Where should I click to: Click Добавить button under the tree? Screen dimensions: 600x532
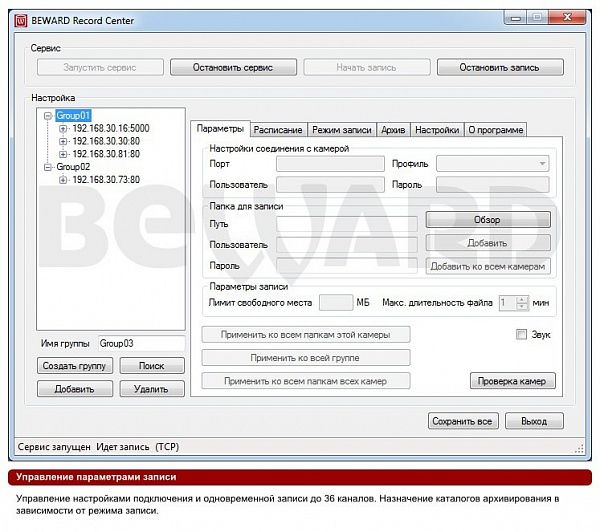tap(75, 389)
